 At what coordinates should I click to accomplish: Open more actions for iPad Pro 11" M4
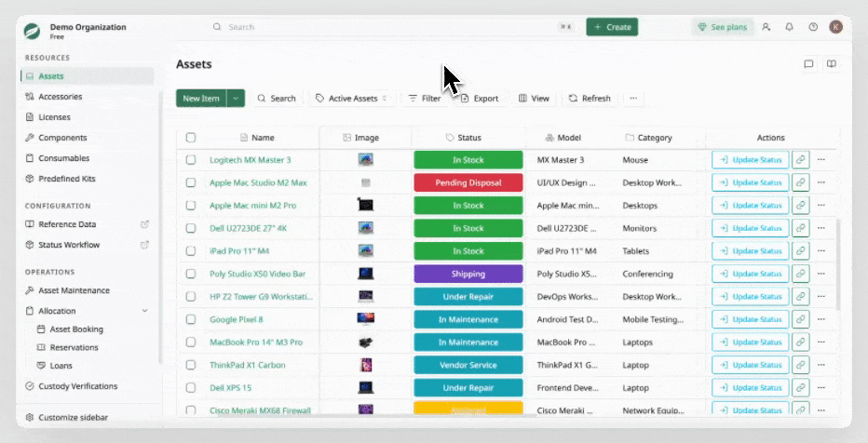pyautogui.click(x=821, y=251)
